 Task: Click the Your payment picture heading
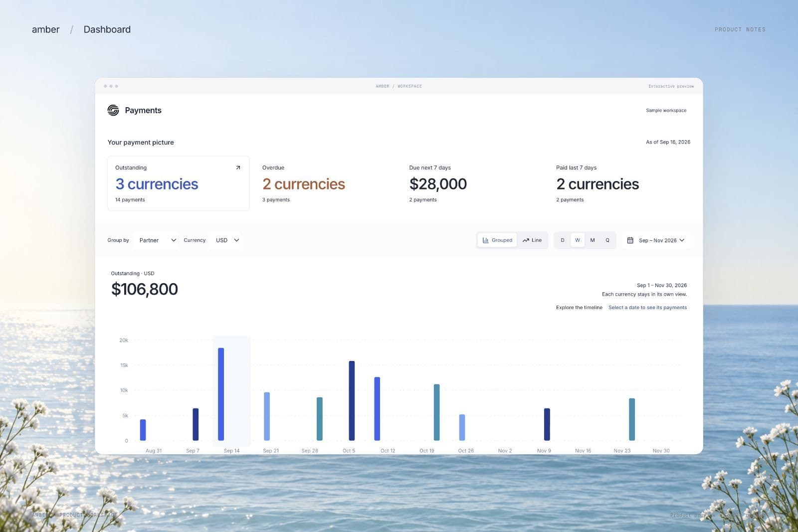[141, 142]
